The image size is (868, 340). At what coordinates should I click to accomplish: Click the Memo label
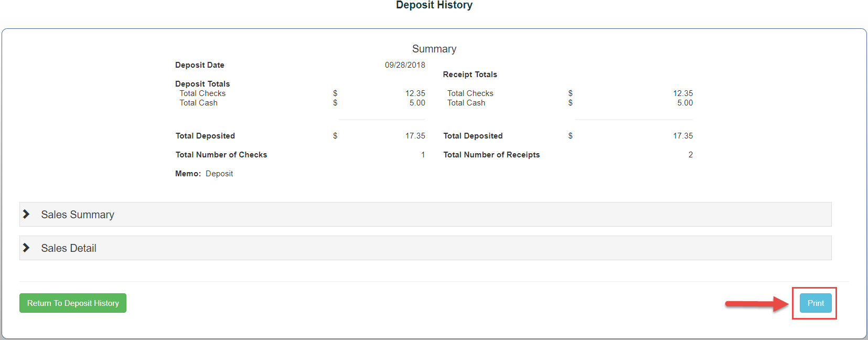click(x=188, y=174)
